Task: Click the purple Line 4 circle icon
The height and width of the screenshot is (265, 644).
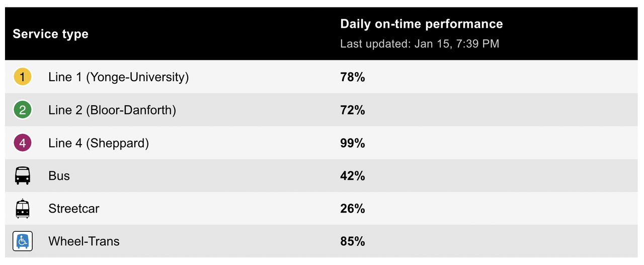Action: (x=22, y=143)
